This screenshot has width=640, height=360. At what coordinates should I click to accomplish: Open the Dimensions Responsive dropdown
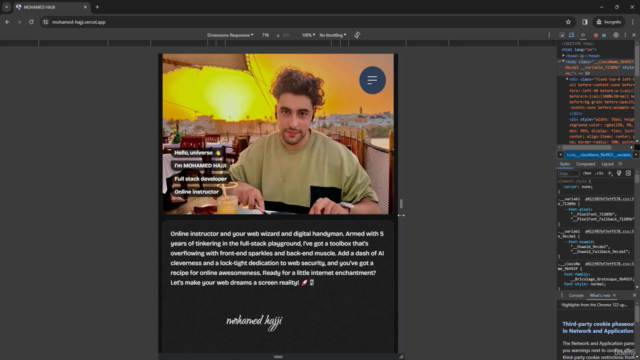230,35
